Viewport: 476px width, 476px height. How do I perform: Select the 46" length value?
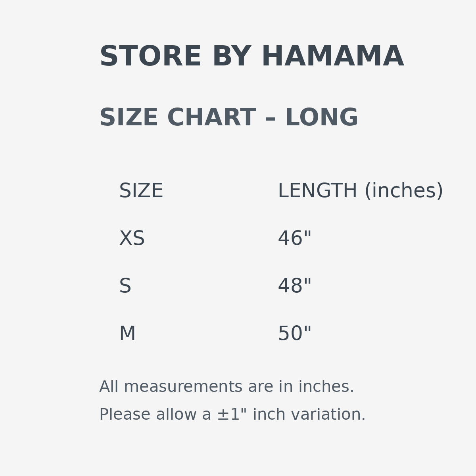[294, 239]
